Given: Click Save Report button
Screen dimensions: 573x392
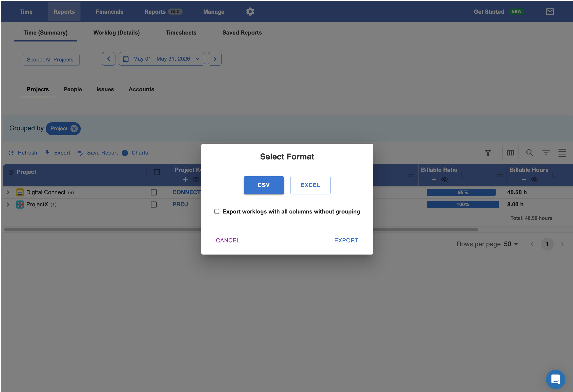Looking at the screenshot, I should (x=97, y=153).
